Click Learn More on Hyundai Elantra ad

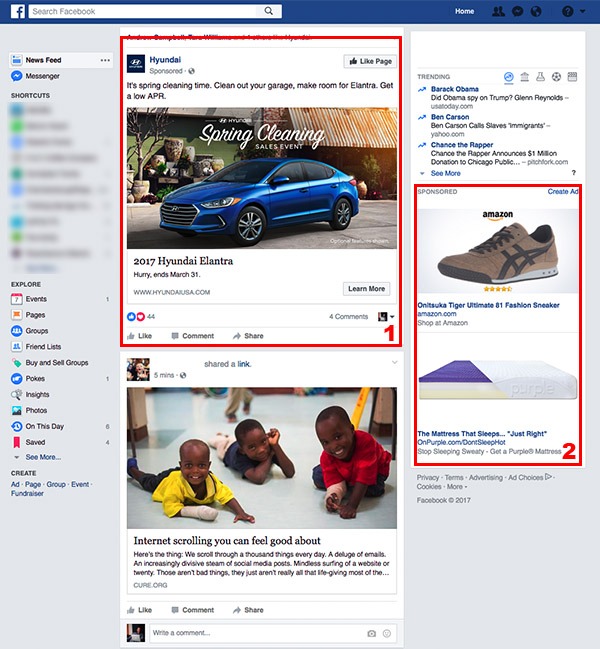click(366, 289)
